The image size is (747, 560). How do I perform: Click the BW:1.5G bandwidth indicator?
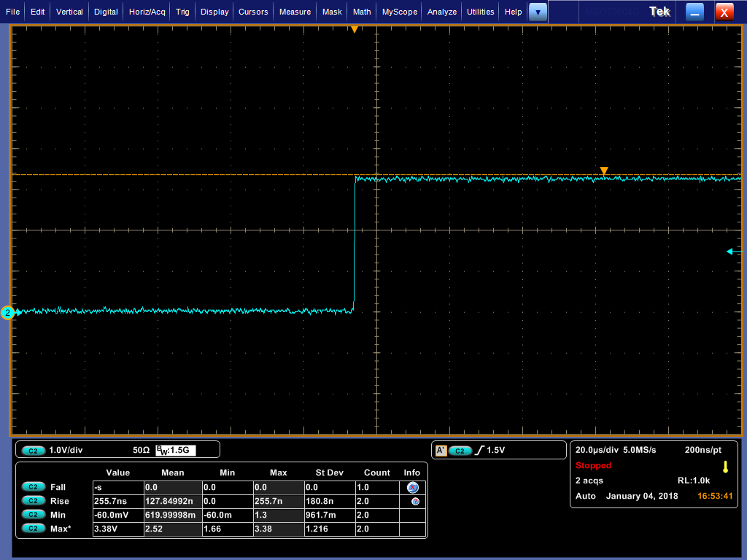point(175,450)
